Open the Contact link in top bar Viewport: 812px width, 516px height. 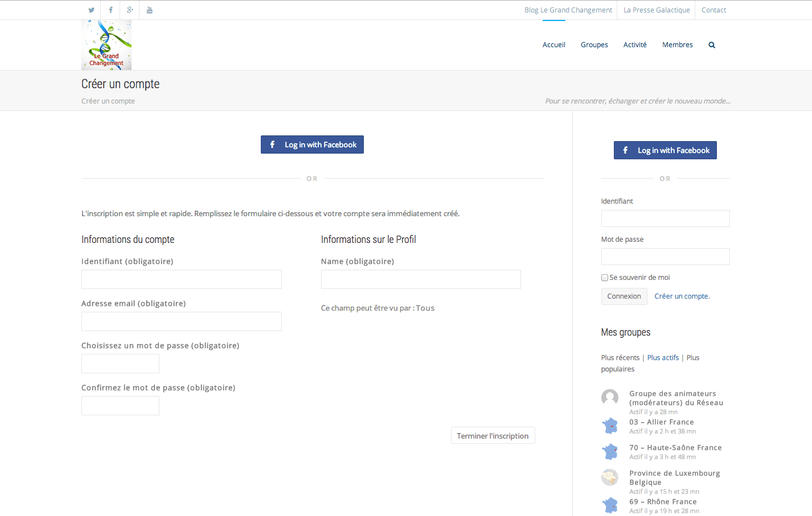click(713, 10)
